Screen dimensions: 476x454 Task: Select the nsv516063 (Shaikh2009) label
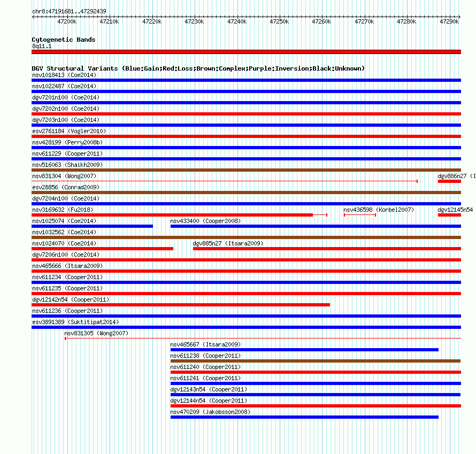click(67, 165)
